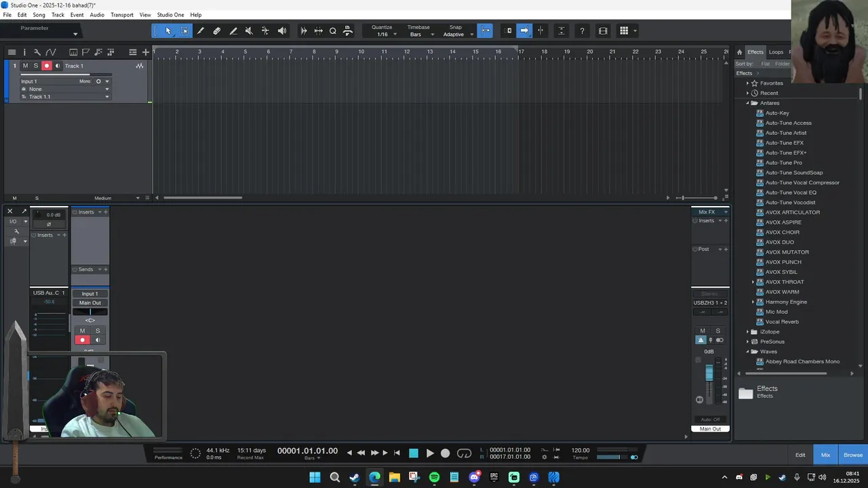Click the arrangement horizontal scrollbar

coord(203,198)
